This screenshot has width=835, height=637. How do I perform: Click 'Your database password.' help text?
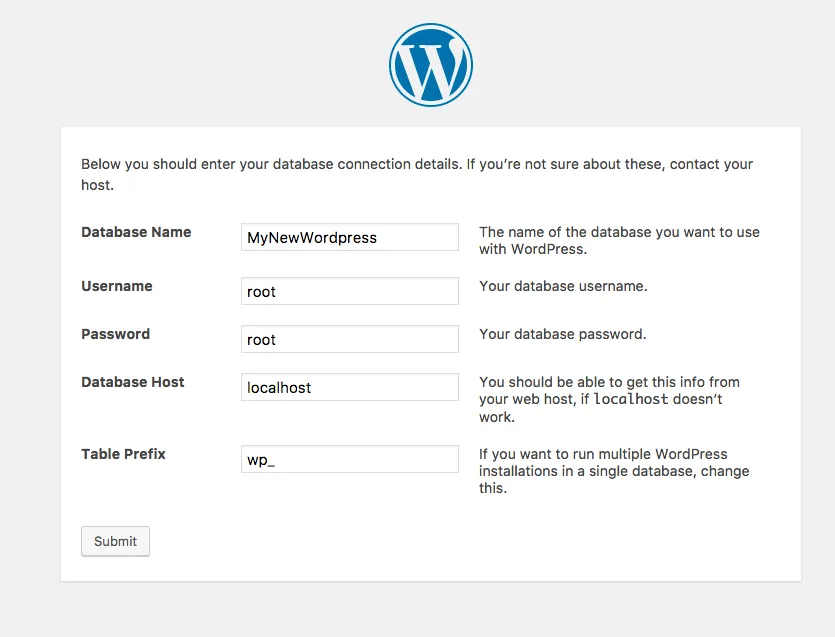tap(563, 334)
